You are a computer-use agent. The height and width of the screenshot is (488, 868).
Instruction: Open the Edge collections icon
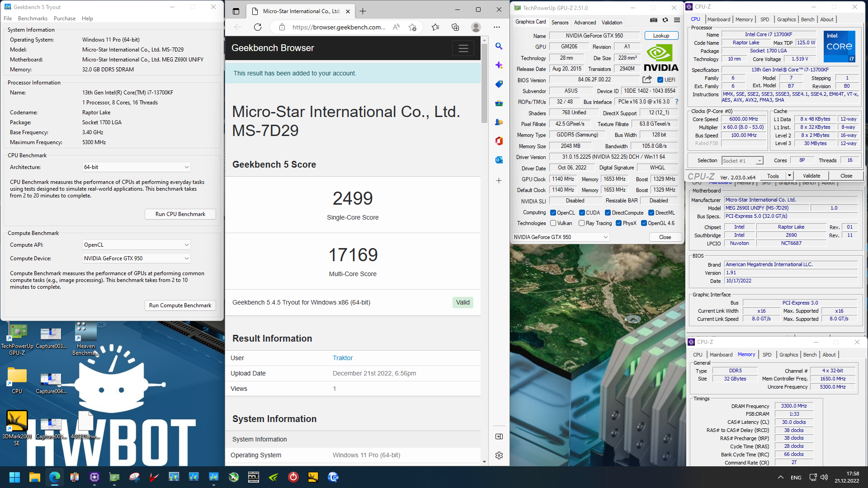[x=455, y=27]
